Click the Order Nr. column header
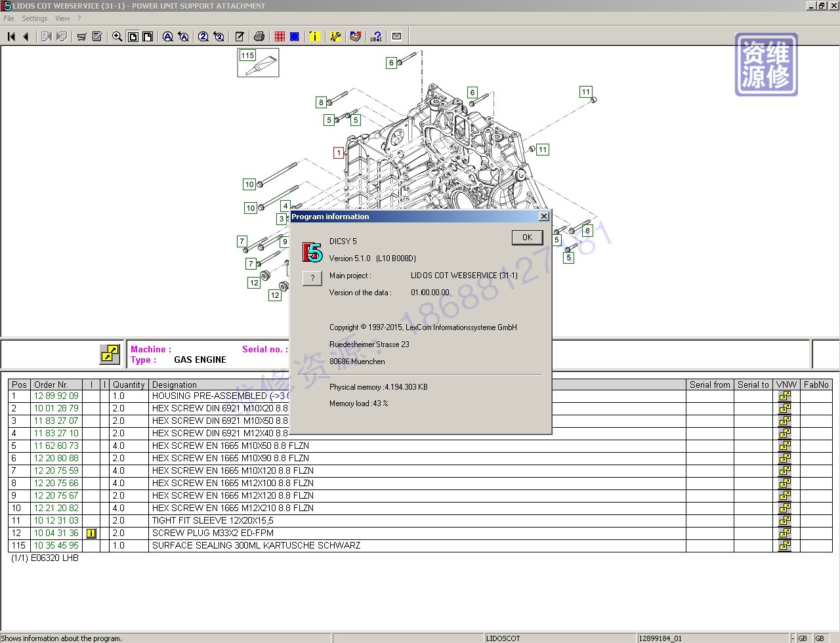This screenshot has width=840, height=643. coord(57,384)
